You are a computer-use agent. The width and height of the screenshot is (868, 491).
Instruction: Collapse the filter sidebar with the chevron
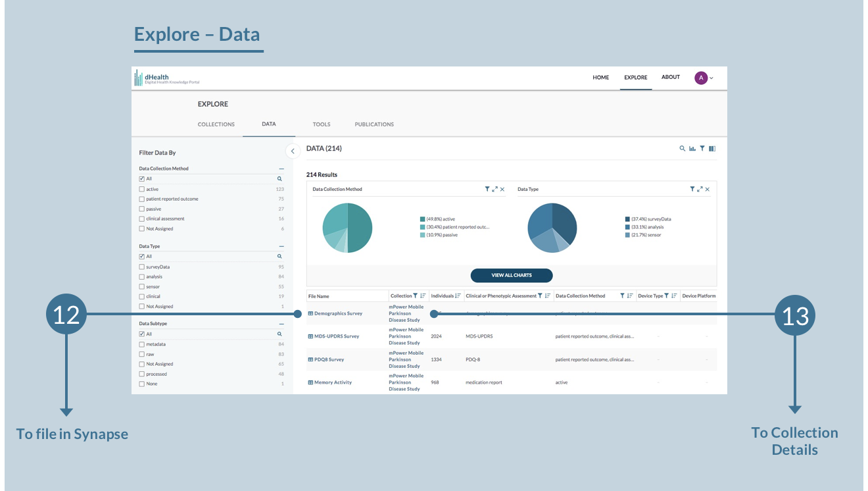pyautogui.click(x=293, y=151)
